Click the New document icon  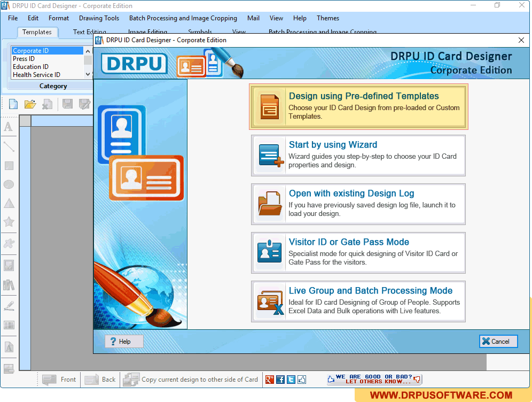pyautogui.click(x=13, y=104)
